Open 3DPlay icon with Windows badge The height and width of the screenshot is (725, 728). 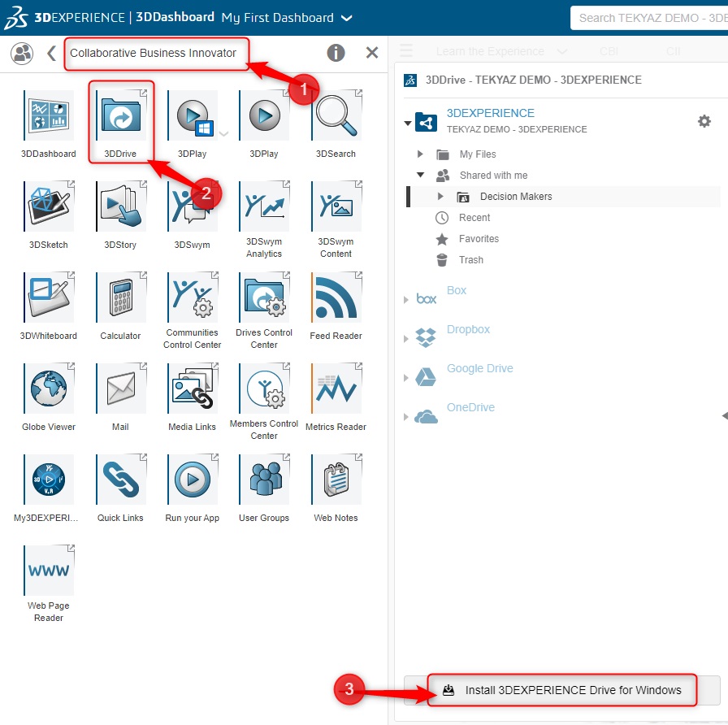193,115
